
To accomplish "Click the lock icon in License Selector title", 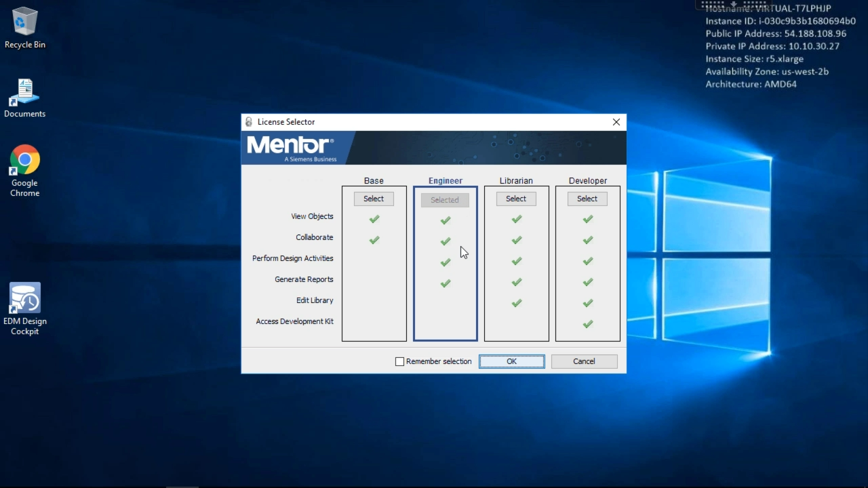I will (x=249, y=122).
